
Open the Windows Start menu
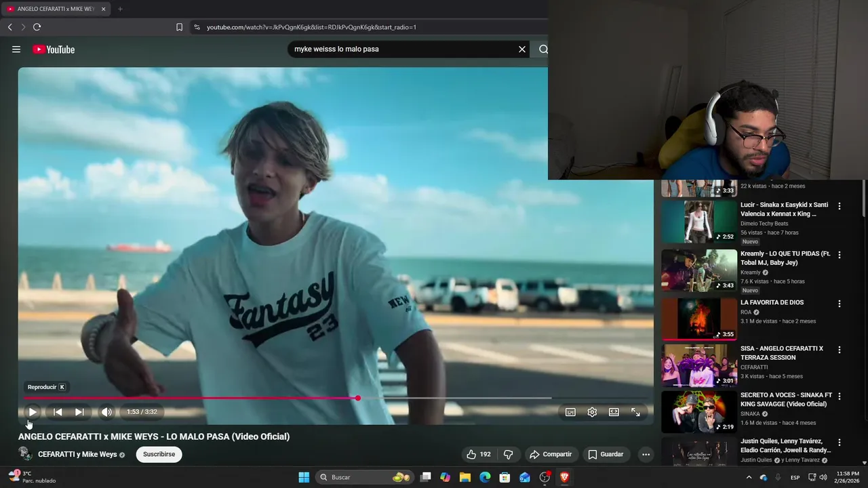[x=304, y=477]
